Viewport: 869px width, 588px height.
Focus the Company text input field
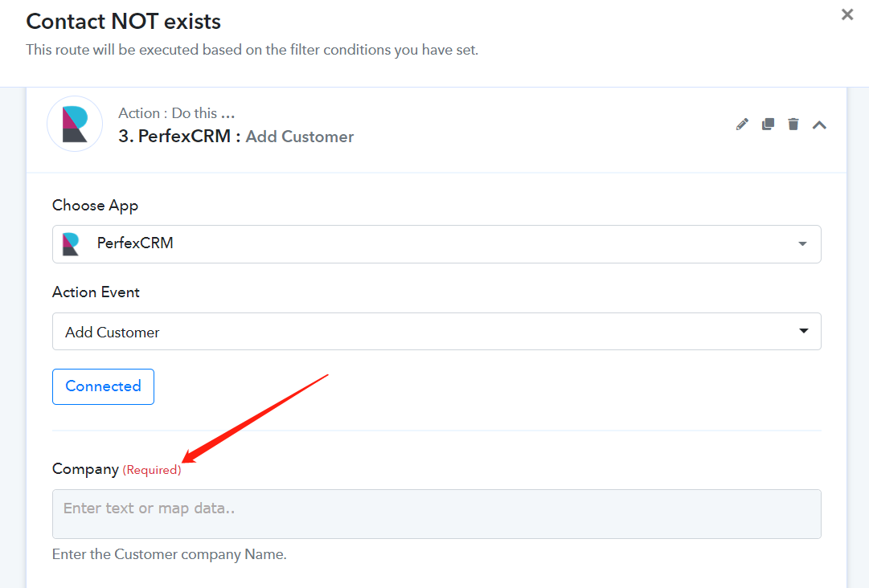click(x=437, y=514)
